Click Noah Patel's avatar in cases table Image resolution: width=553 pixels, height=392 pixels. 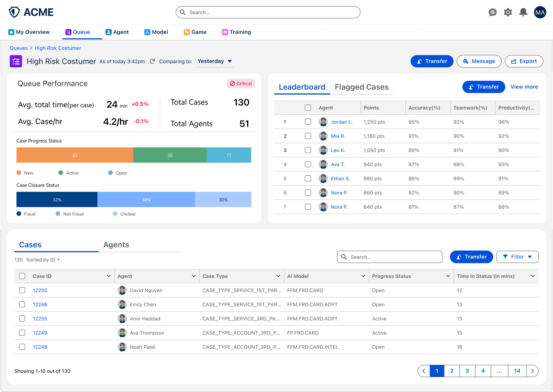pos(122,347)
